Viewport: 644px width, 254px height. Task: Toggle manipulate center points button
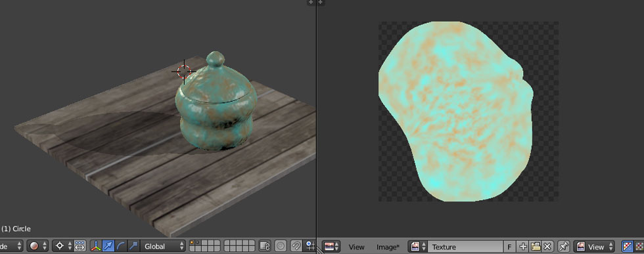coord(80,246)
